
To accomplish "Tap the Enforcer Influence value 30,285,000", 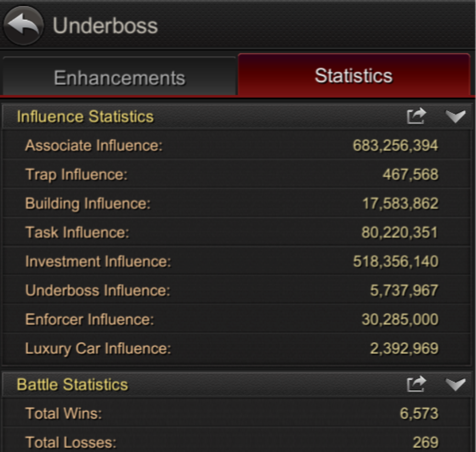I will pyautogui.click(x=400, y=319).
